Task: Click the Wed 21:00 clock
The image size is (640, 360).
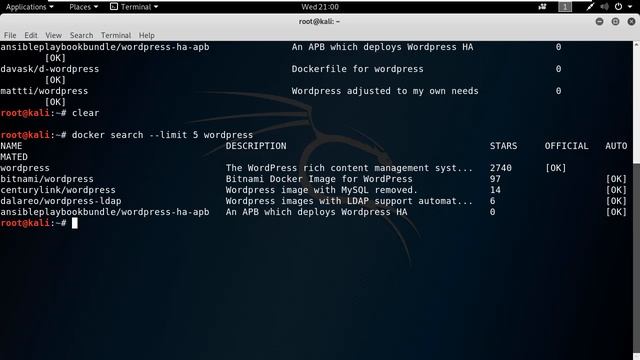Action: 320,7
